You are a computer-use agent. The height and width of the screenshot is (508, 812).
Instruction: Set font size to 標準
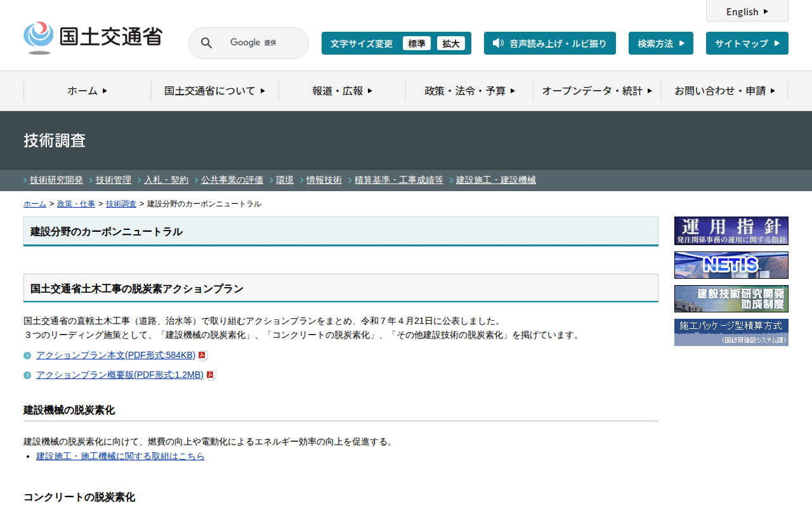click(x=417, y=43)
